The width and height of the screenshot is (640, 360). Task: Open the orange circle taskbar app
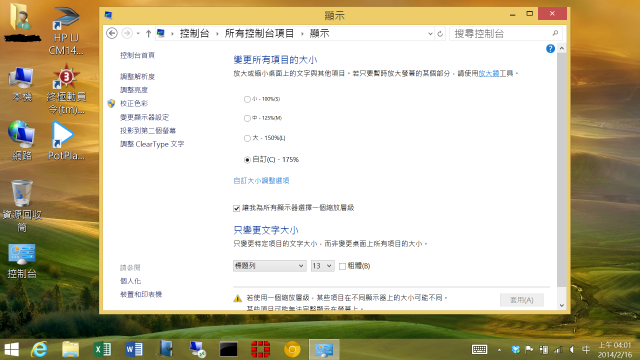[292, 349]
